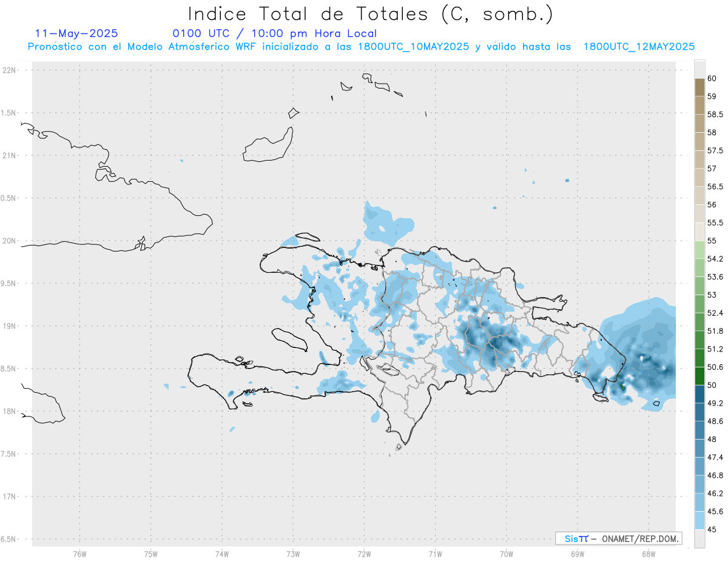Click the '75W' longitude label

(150, 554)
